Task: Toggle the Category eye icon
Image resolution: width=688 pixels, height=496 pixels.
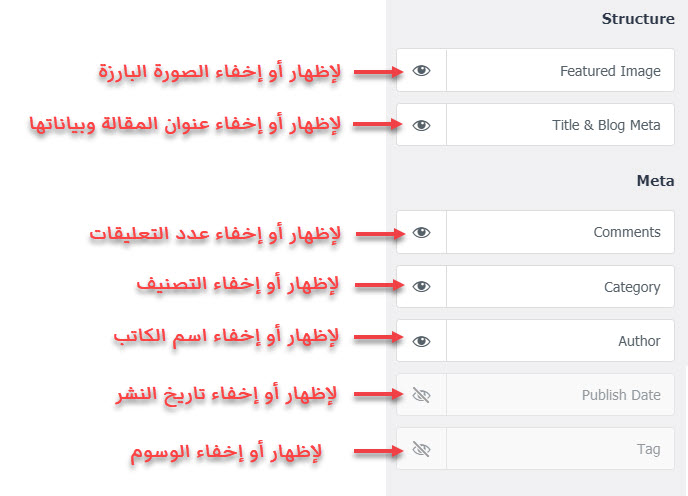Action: point(421,287)
